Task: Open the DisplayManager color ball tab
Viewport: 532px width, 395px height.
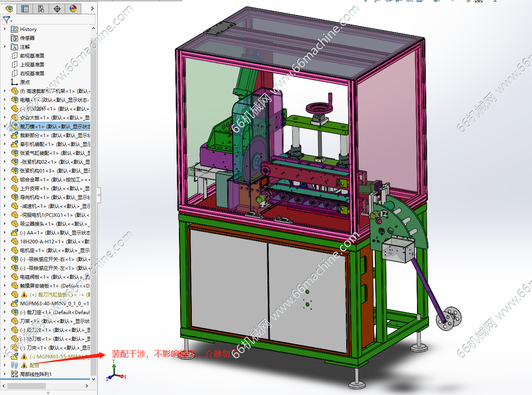Action: (73, 8)
